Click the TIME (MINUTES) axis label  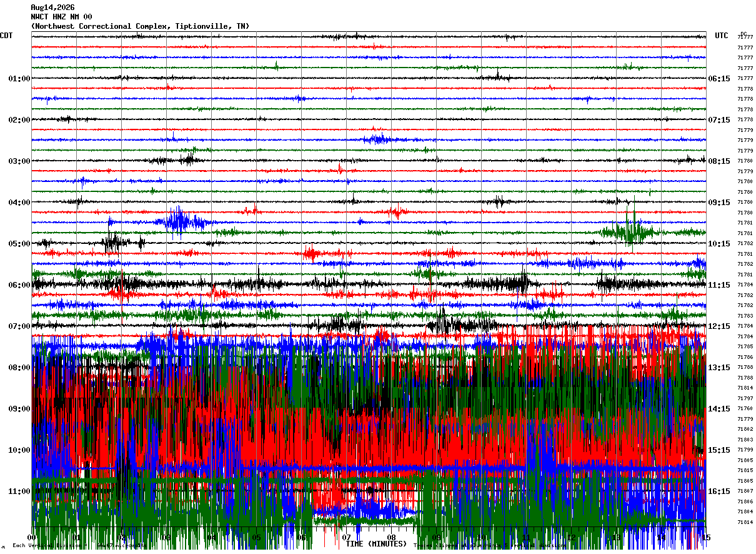point(376,544)
